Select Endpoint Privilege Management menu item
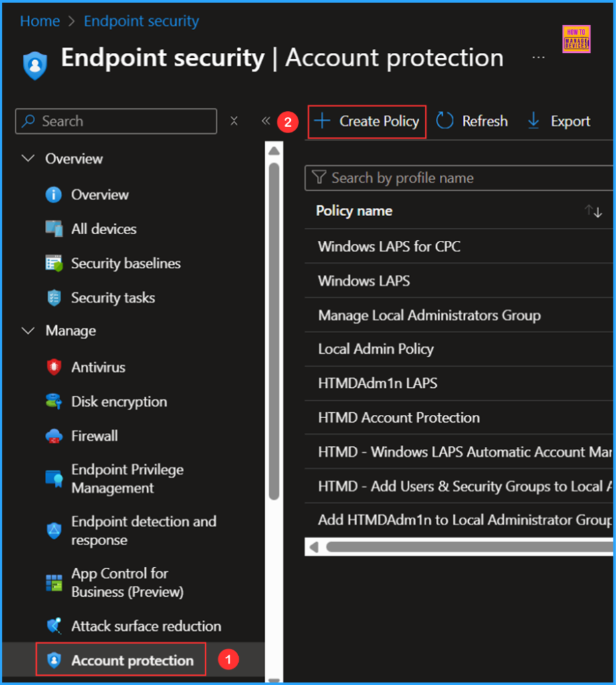The width and height of the screenshot is (616, 685). [128, 479]
